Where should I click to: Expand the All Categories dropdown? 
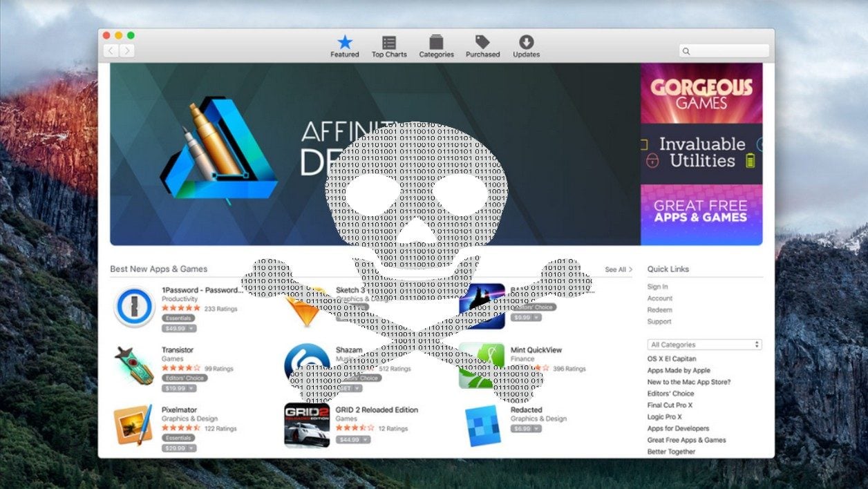(704, 345)
